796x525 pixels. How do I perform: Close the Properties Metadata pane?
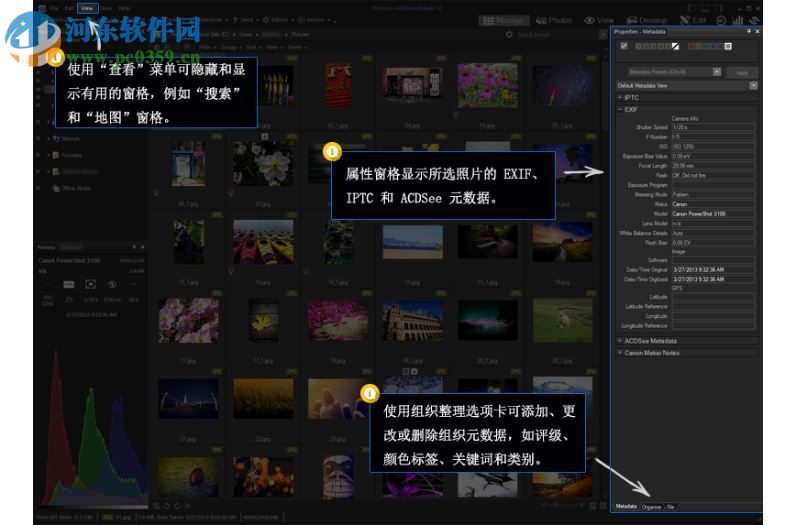(757, 31)
